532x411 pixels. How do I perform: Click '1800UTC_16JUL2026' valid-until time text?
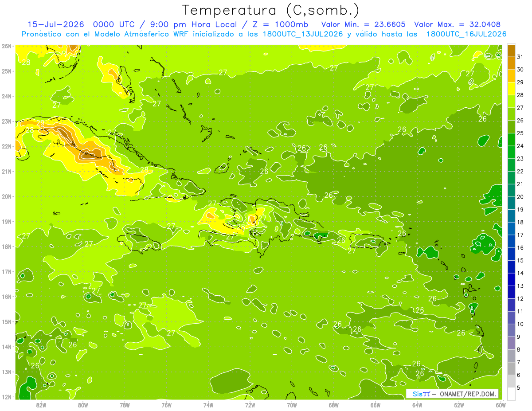tap(466, 34)
